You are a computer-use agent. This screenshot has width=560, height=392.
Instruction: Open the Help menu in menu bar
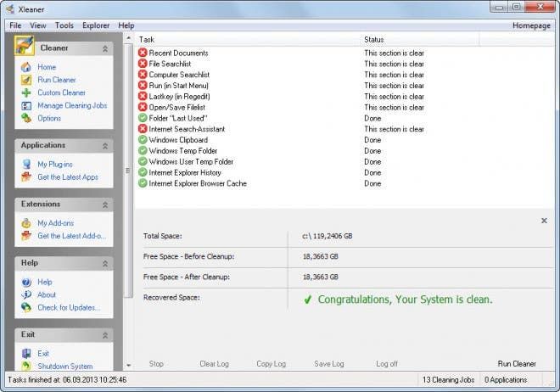(x=126, y=25)
